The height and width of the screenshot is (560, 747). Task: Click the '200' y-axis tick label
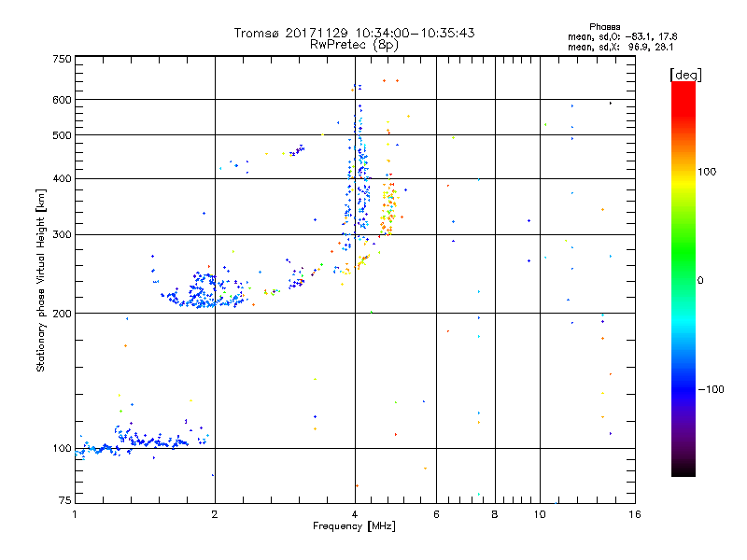(62, 314)
